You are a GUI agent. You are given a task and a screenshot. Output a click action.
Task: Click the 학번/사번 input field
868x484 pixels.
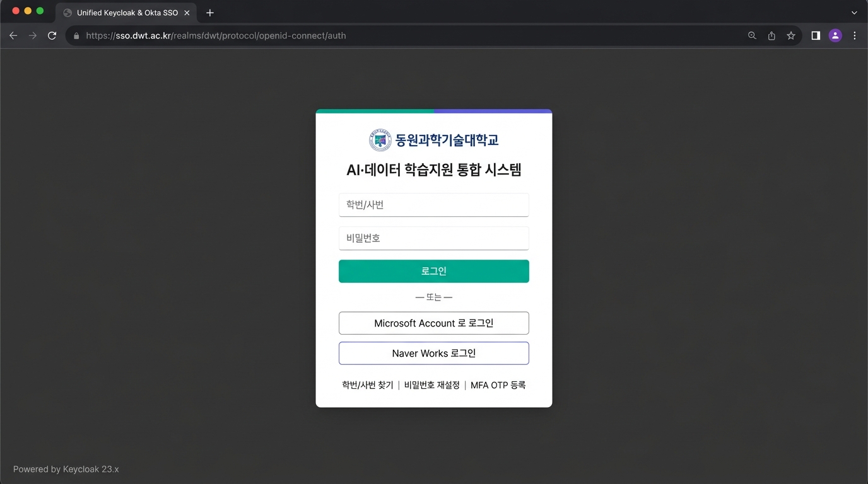tap(434, 205)
